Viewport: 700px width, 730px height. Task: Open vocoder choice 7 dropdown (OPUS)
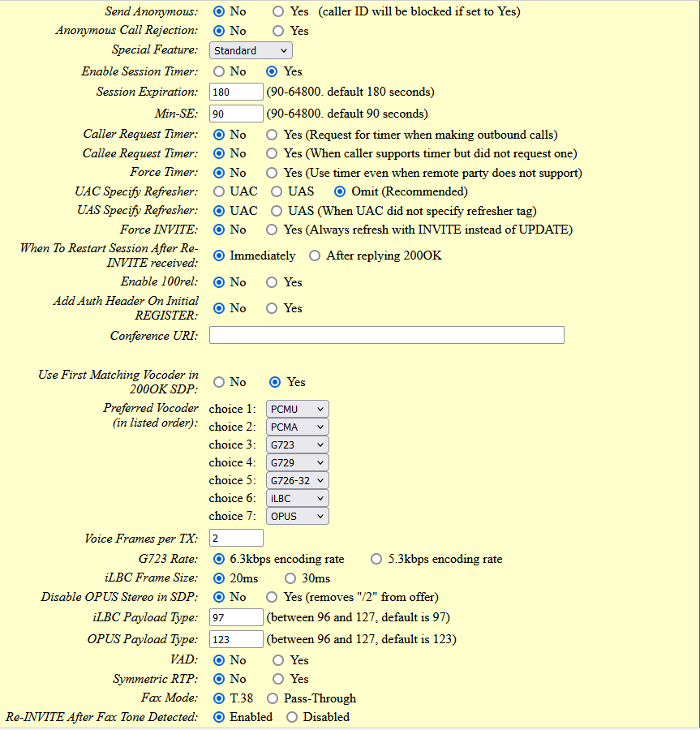click(x=298, y=516)
